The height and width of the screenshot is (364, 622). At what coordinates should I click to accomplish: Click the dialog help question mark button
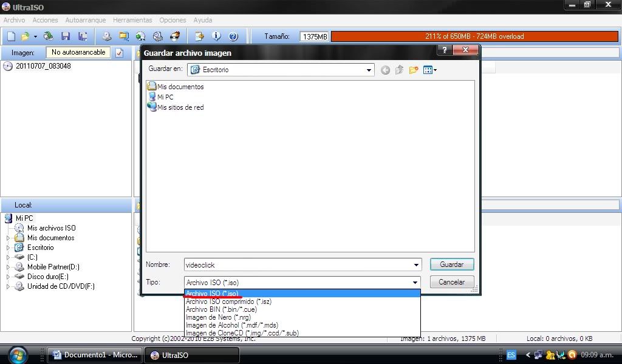(444, 50)
